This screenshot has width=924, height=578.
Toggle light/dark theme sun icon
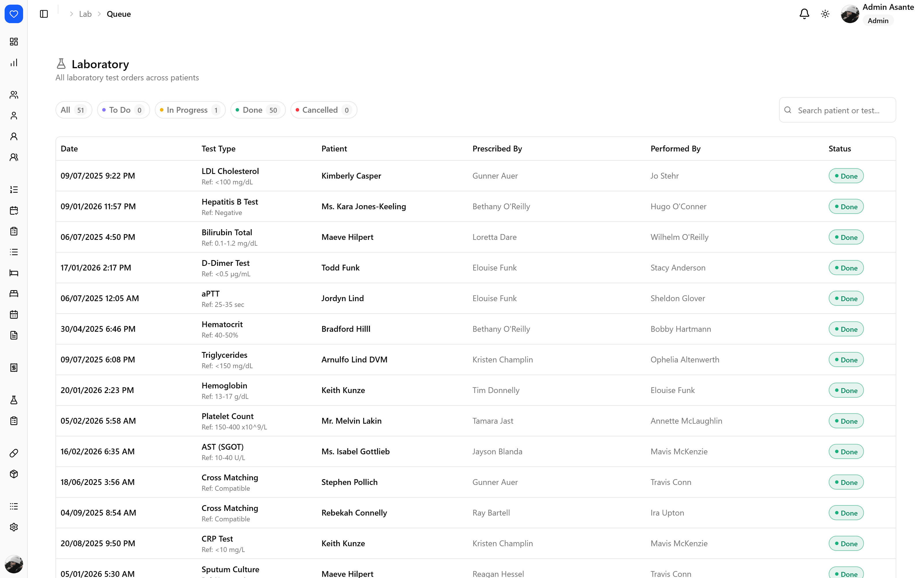click(825, 14)
